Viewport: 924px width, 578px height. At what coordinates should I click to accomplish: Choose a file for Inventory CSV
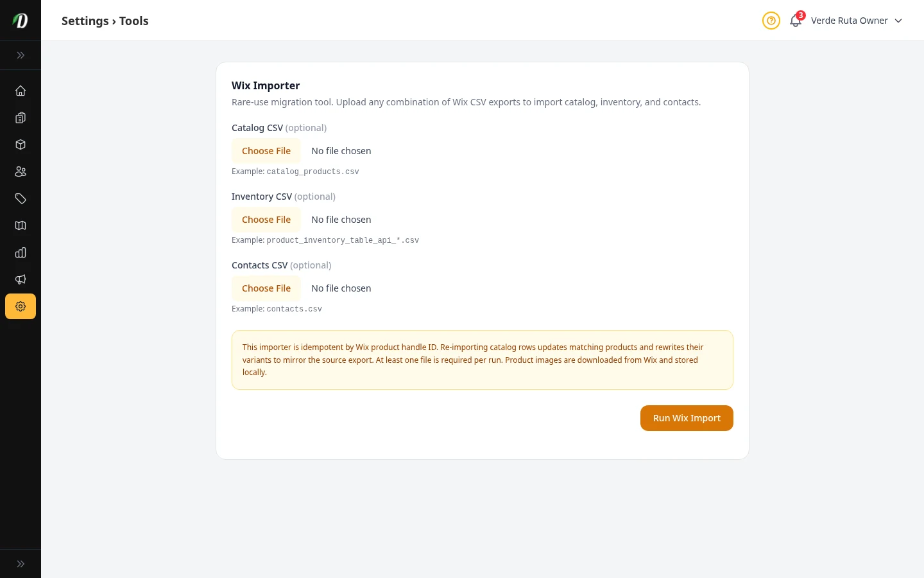(266, 220)
